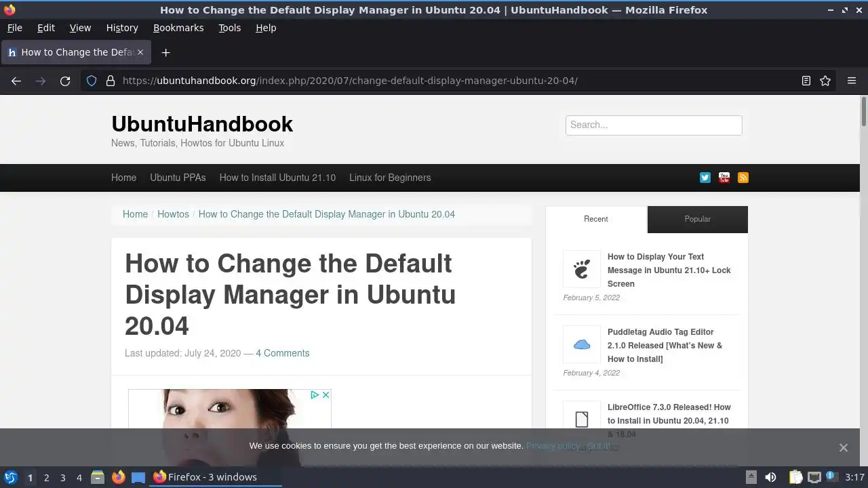Switch to the Popular sidebar tab
The width and height of the screenshot is (868, 488).
coord(697,219)
